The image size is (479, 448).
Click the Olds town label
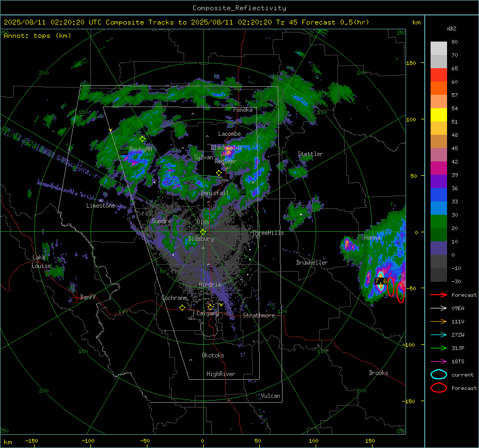(203, 222)
